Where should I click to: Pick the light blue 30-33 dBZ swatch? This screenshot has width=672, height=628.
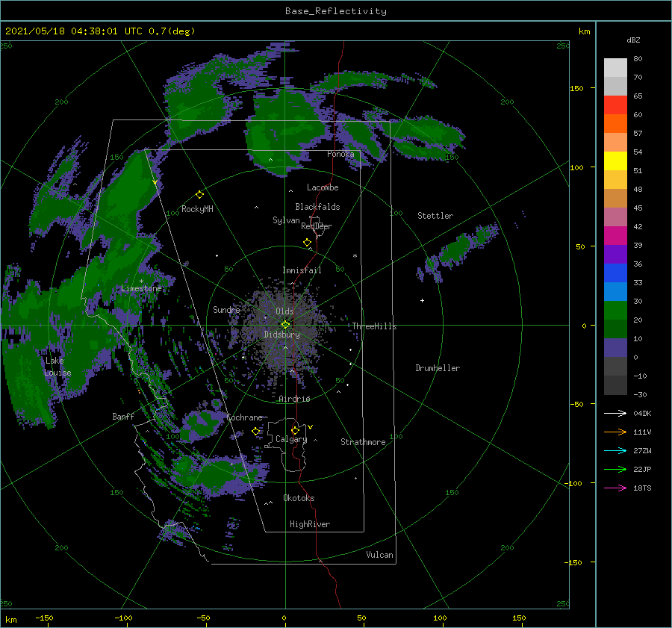tap(615, 292)
